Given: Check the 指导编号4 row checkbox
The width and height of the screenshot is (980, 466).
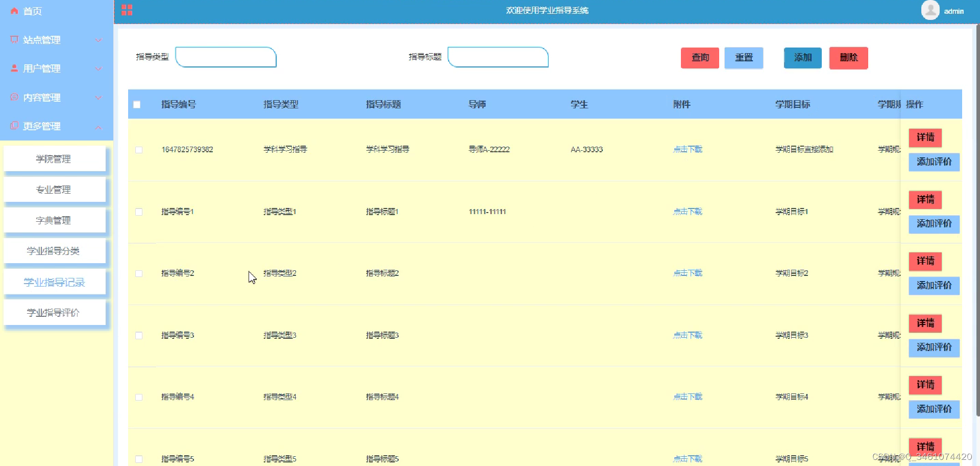Looking at the screenshot, I should coord(139,397).
